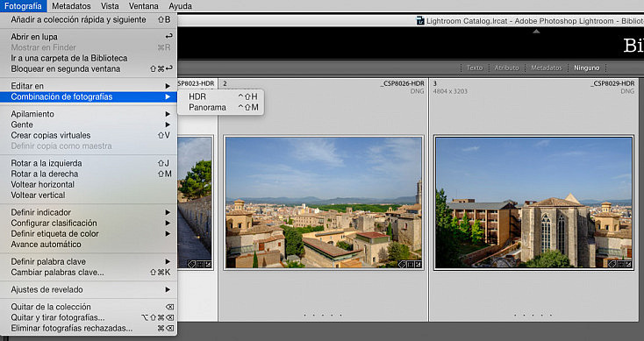644x341 pixels.
Task: Choose Panorama from the photo merge submenu
Action: click(220, 108)
